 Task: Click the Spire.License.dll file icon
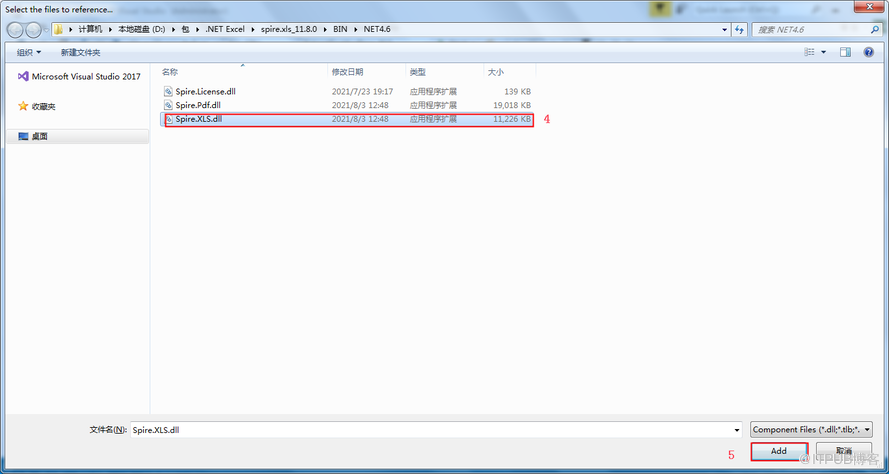[168, 91]
